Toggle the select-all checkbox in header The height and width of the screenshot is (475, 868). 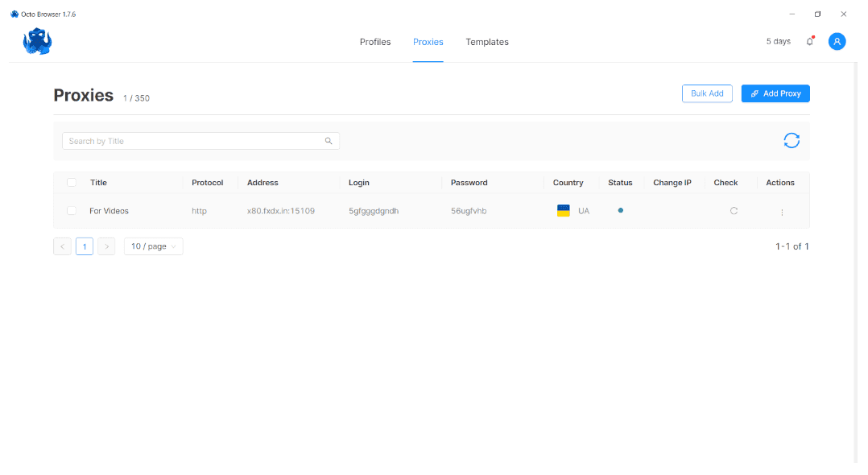coord(72,183)
